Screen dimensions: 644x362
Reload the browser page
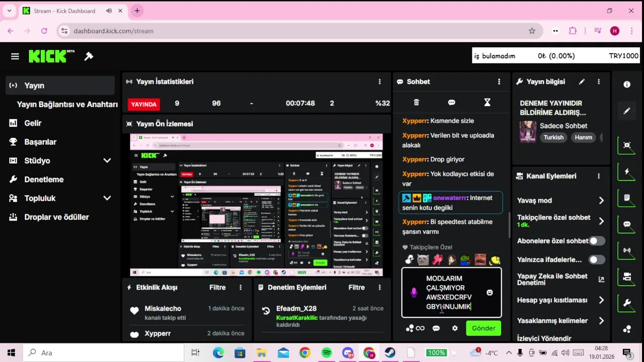[x=44, y=31]
